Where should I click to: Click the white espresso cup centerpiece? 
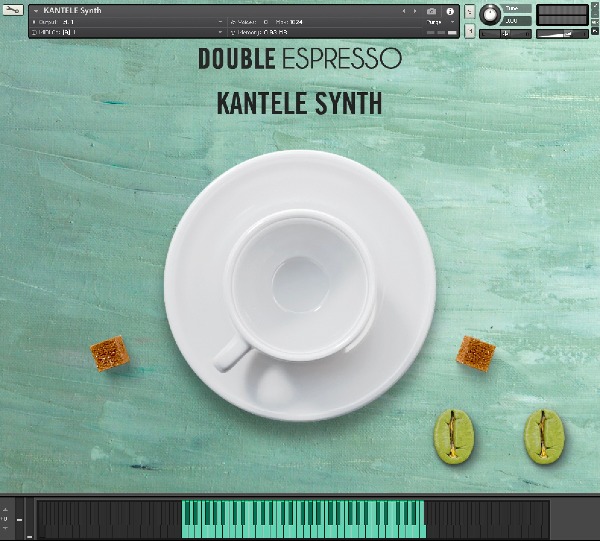pyautogui.click(x=300, y=285)
